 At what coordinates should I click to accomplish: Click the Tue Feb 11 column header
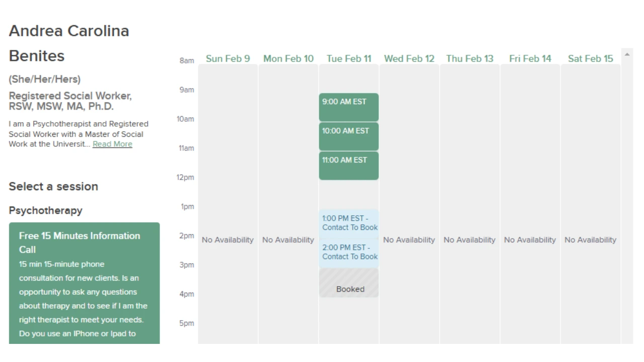click(349, 59)
